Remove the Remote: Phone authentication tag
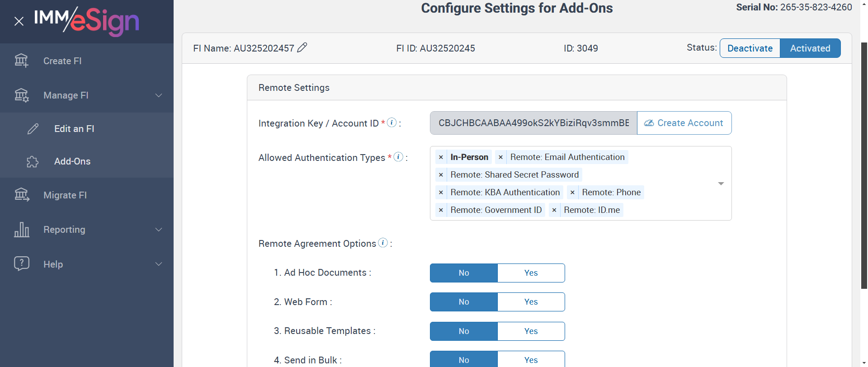 572,193
